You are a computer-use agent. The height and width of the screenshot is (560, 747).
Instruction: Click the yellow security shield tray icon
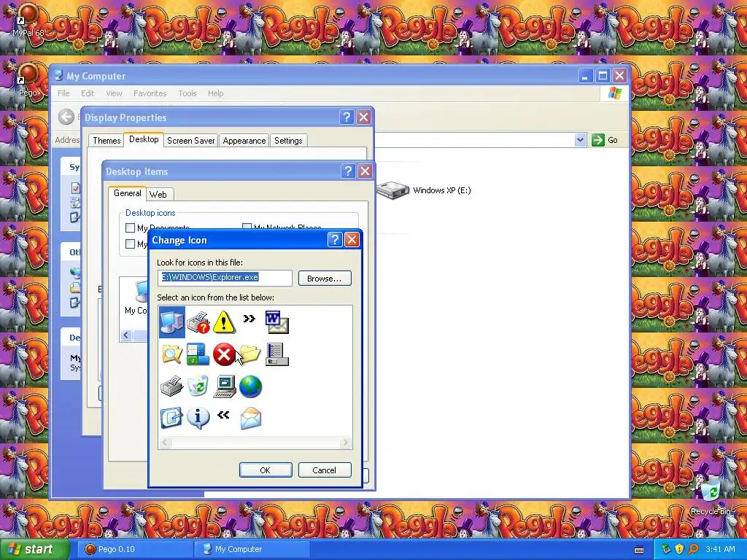[679, 550]
